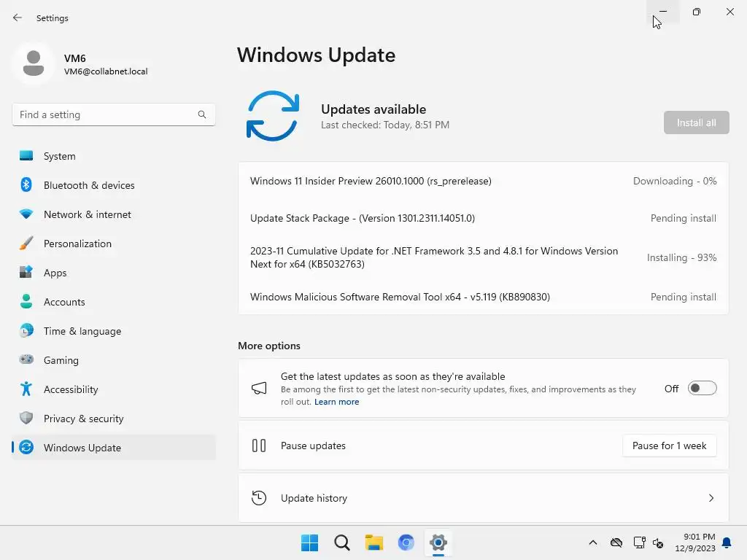The image size is (747, 560).
Task: Click the VM6 user avatar icon
Action: pos(34,63)
